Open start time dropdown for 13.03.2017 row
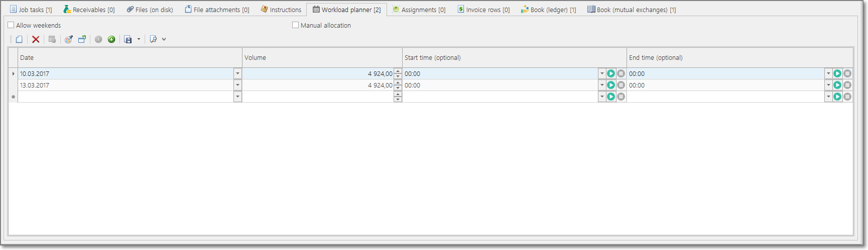 pos(602,85)
